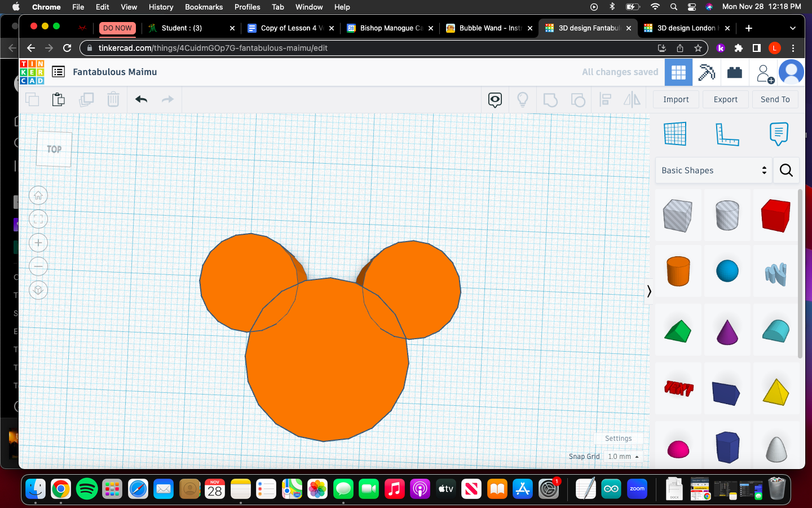Click the Import button
The height and width of the screenshot is (508, 812).
[x=676, y=99]
